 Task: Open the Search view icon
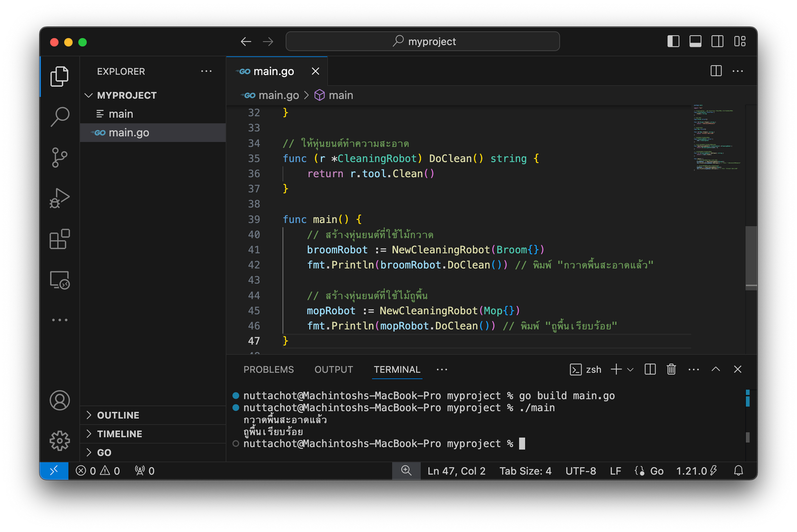pos(60,116)
